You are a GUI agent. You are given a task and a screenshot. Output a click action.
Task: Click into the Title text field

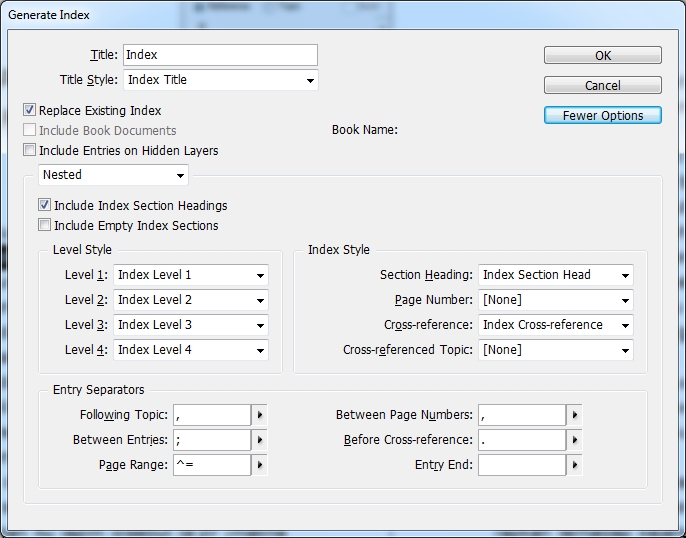tap(220, 55)
